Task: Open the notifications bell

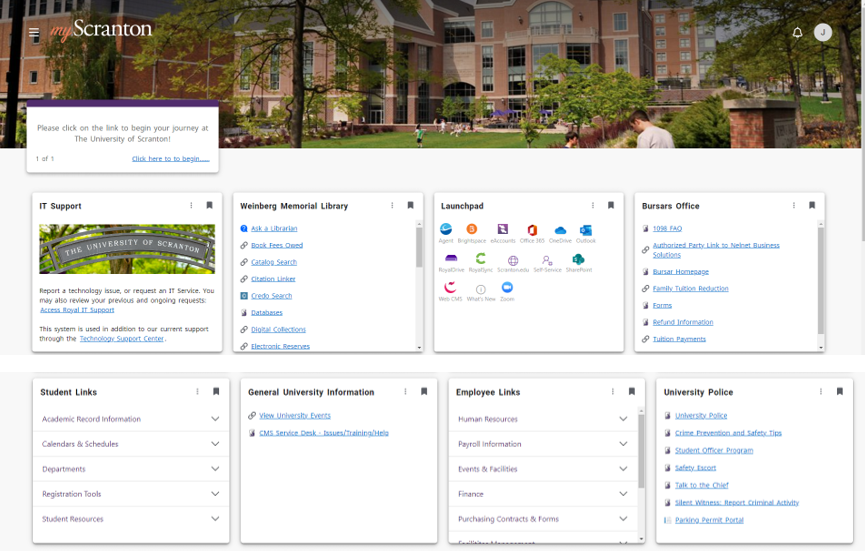Action: (797, 33)
